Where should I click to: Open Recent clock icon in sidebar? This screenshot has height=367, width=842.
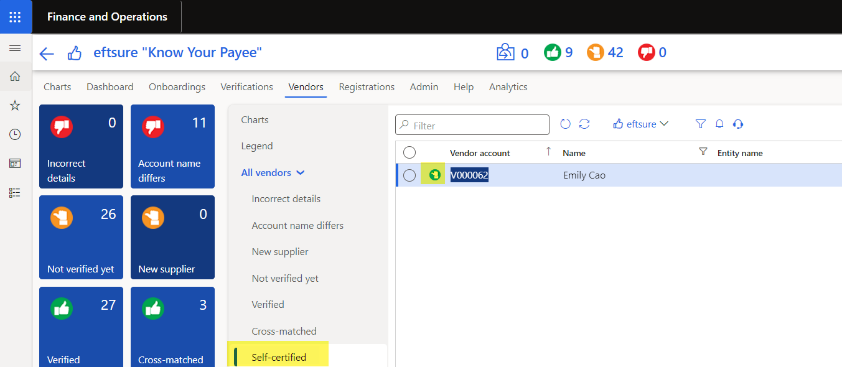[15, 135]
